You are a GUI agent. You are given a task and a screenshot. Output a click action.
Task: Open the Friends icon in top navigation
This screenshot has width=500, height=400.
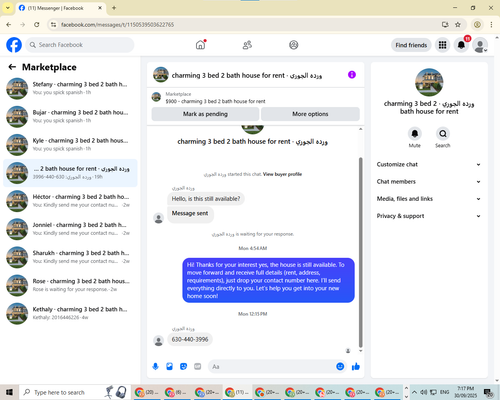coord(247,45)
